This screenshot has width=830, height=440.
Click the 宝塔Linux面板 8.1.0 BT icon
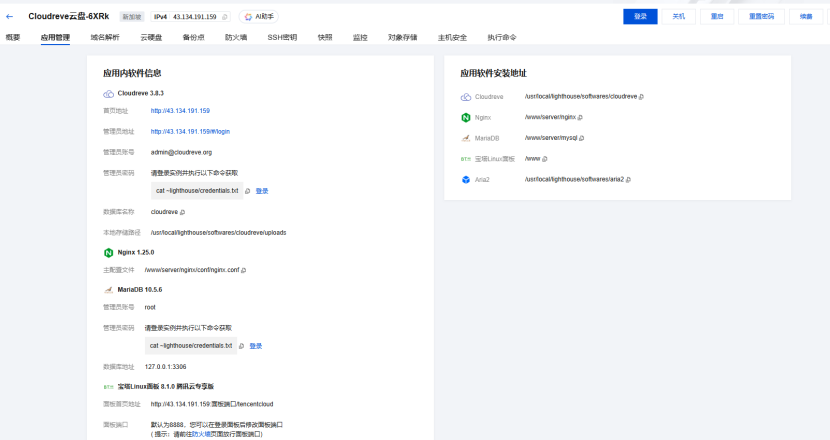tap(109, 387)
